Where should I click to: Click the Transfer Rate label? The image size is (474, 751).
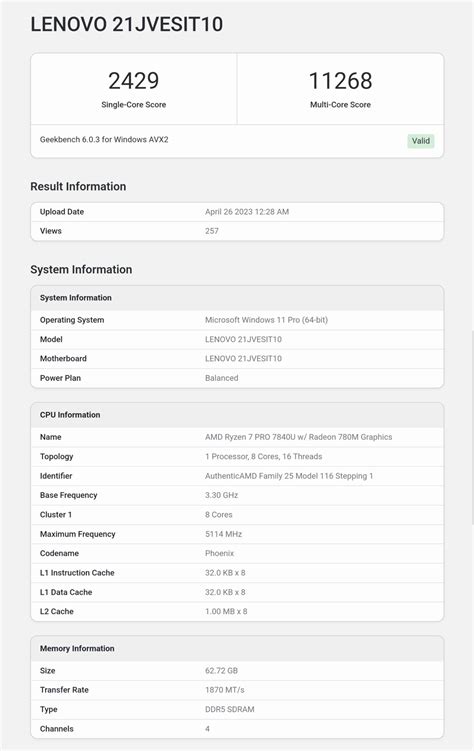click(64, 690)
